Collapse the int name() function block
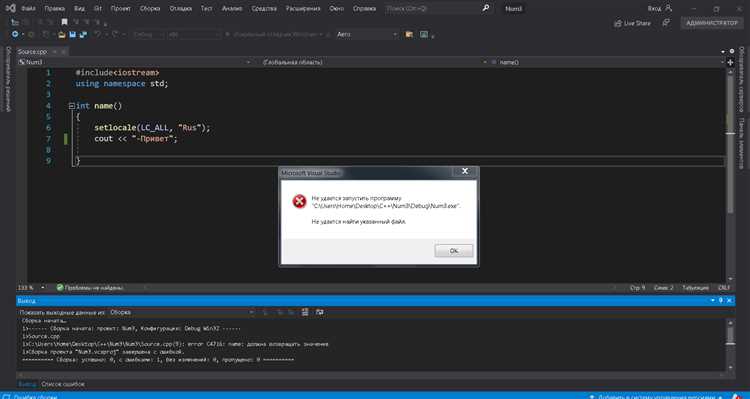The height and width of the screenshot is (399, 750). pyautogui.click(x=71, y=106)
